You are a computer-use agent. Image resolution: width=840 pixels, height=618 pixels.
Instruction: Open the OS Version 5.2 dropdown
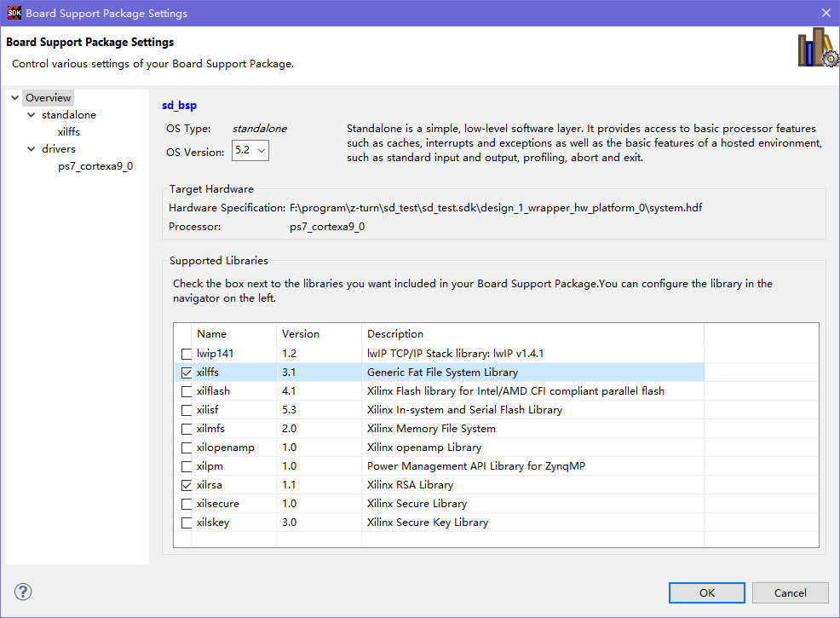coord(250,150)
